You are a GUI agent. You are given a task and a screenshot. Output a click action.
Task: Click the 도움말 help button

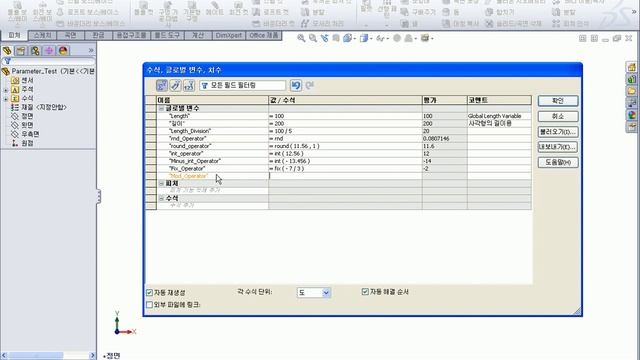558,162
